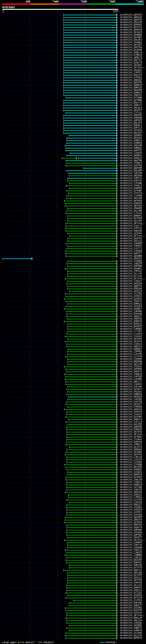Select hit label UniRef100_Q8X1E4
The height and width of the screenshot is (644, 146).
pyautogui.click(x=131, y=206)
